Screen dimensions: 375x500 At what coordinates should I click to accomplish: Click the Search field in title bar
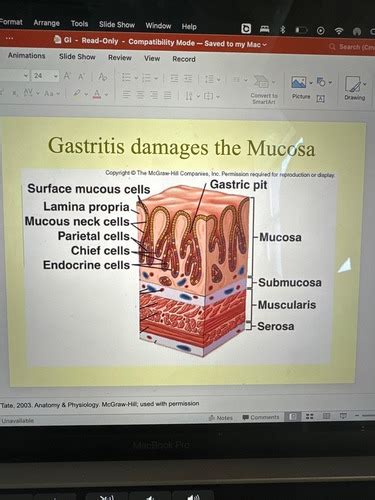(352, 47)
